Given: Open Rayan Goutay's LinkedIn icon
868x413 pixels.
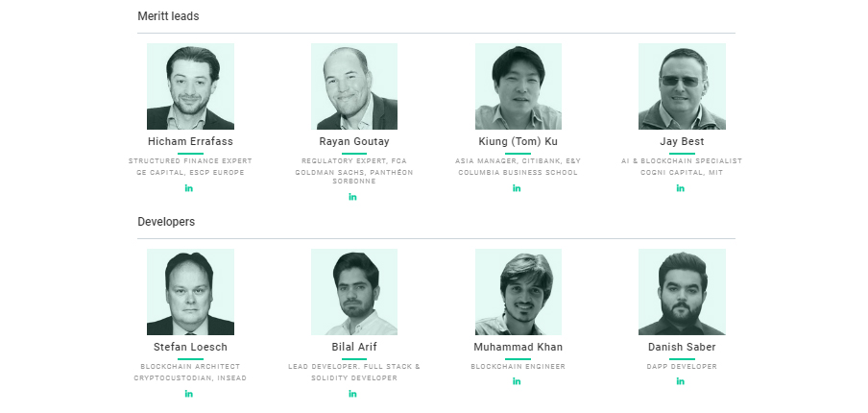Looking at the screenshot, I should coord(352,197).
